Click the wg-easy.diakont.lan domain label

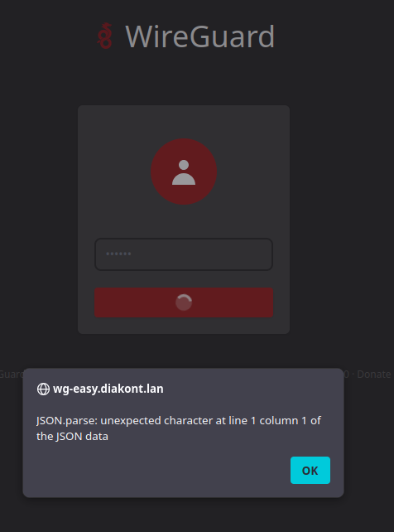point(108,389)
